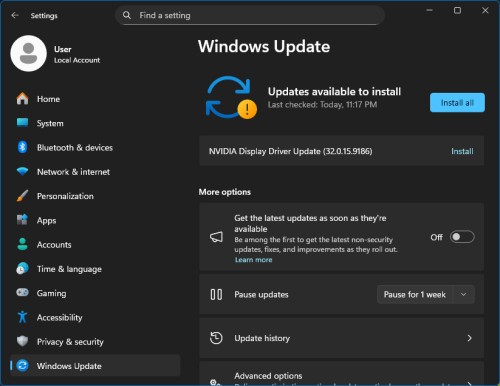500x386 pixels.
Task: Click the System monitor icon
Action: (x=22, y=123)
